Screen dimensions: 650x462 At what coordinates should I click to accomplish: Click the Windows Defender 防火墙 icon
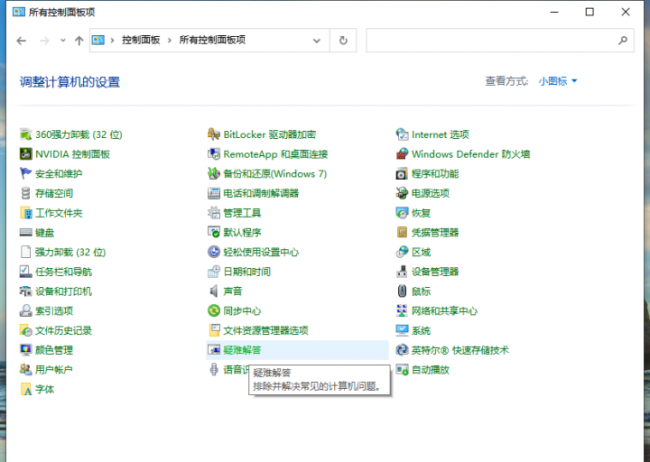click(x=402, y=154)
